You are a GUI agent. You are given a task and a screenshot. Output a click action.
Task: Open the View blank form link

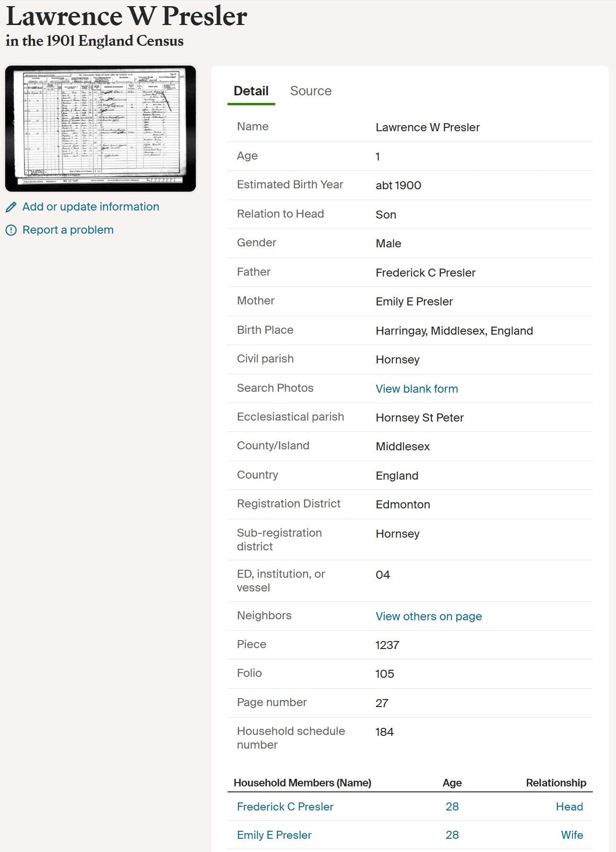(x=417, y=388)
